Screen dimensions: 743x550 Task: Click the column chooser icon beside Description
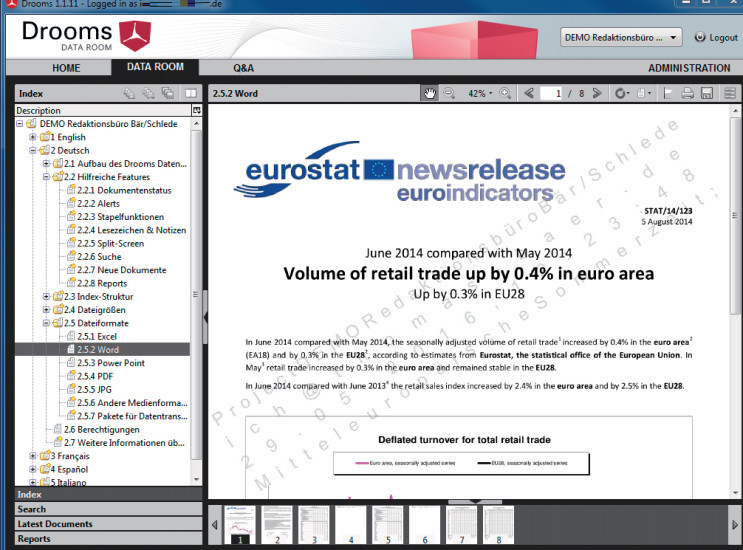tap(196, 110)
